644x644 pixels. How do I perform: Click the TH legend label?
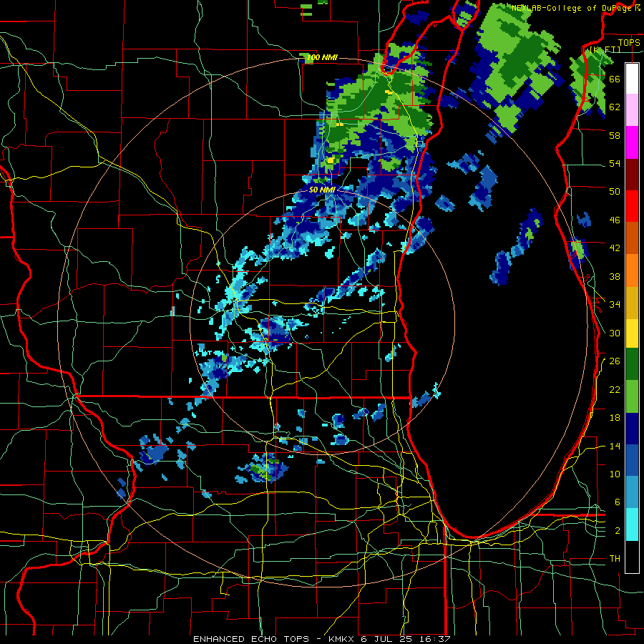coord(615,559)
